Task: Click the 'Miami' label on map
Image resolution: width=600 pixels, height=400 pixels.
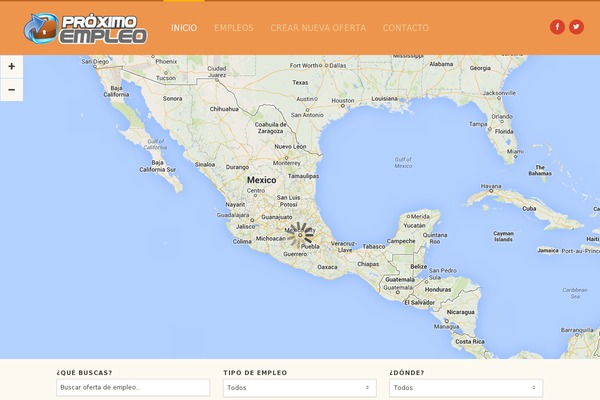Action: 515,152
